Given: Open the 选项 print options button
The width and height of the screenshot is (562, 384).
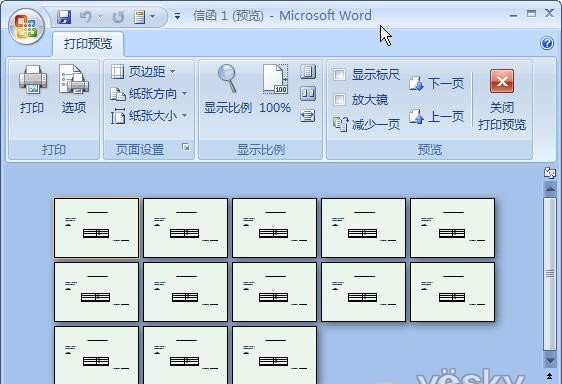Looking at the screenshot, I should coord(74,90).
